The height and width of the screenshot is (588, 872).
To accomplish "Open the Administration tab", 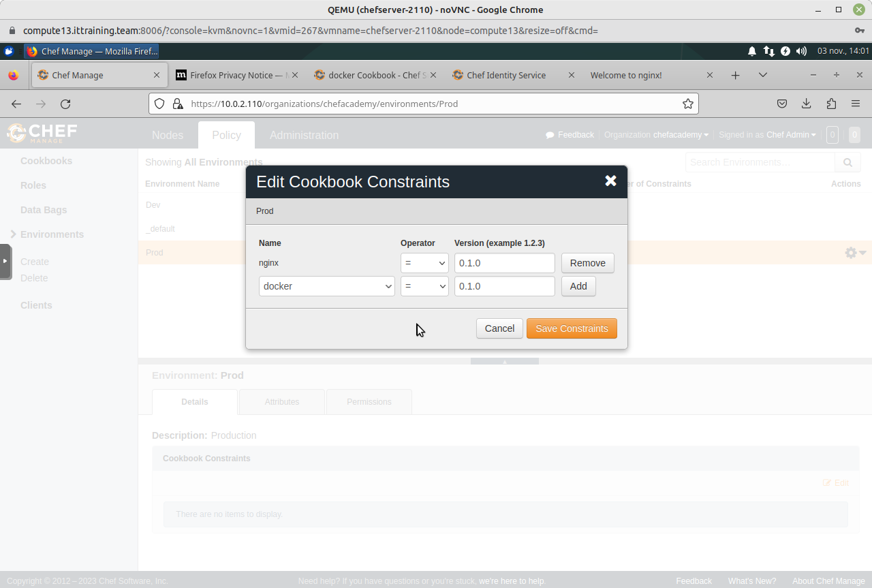I will pos(304,135).
